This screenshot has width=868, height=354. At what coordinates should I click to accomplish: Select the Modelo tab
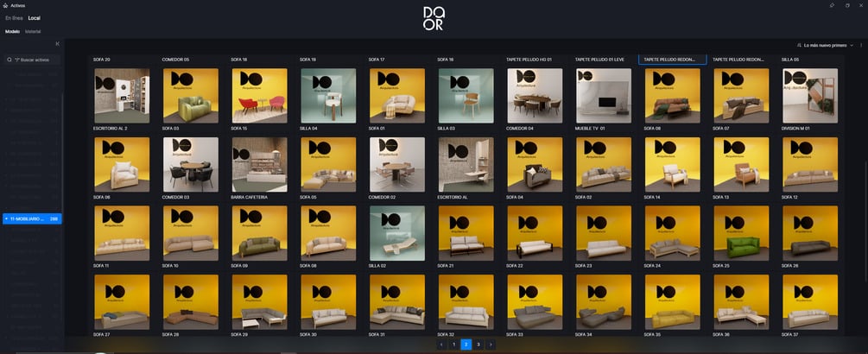point(13,32)
